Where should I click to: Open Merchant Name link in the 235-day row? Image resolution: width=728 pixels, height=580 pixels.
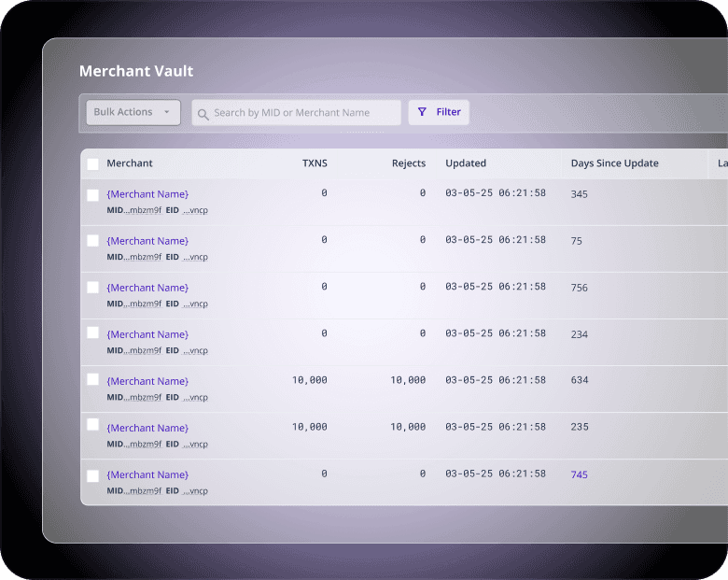tap(147, 428)
